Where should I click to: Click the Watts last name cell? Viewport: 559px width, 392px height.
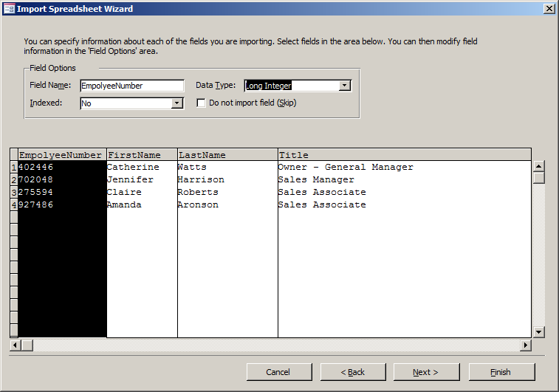[x=227, y=167]
